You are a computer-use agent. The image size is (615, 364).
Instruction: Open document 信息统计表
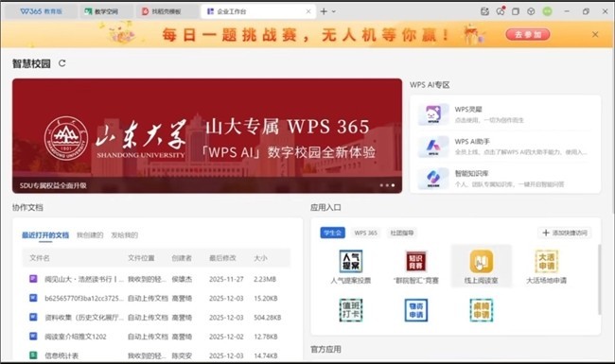point(61,355)
